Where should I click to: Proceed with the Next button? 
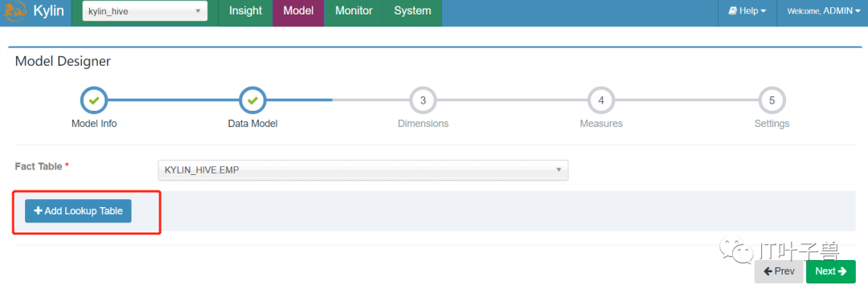[x=831, y=271]
